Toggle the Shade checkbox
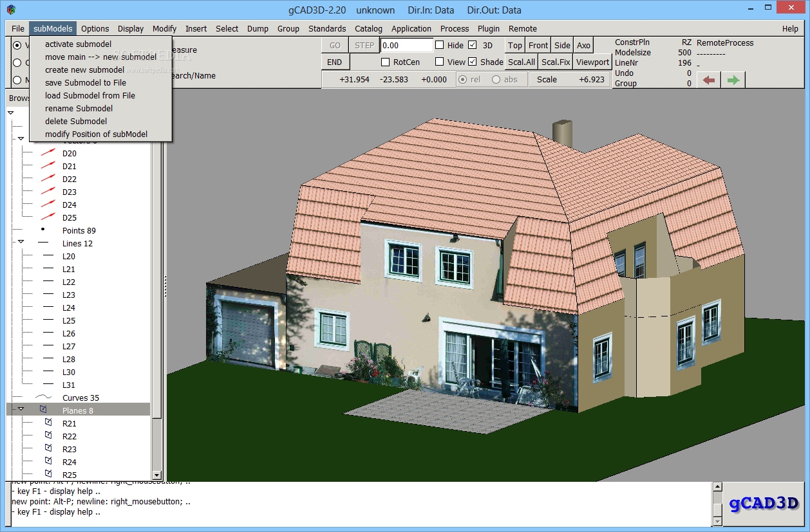The image size is (810, 532). pos(473,62)
